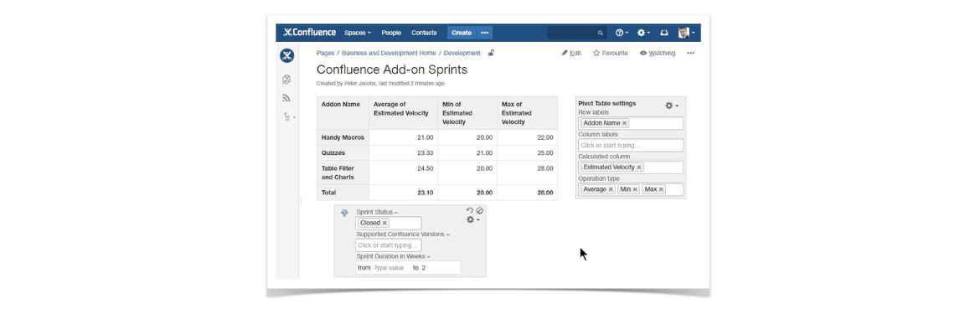Click the Confluence logo in the header
The width and height of the screenshot is (980, 335).
click(309, 33)
